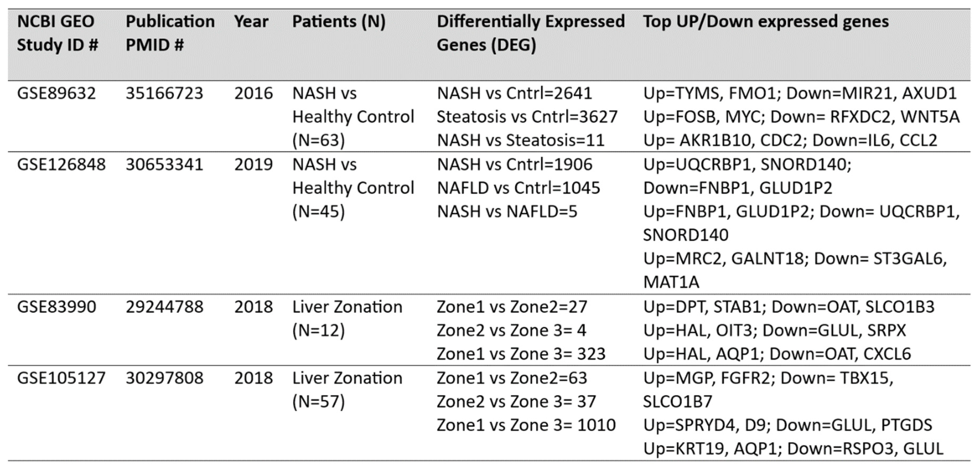Click the 2019 year cell
The image size is (980, 468).
(253, 165)
